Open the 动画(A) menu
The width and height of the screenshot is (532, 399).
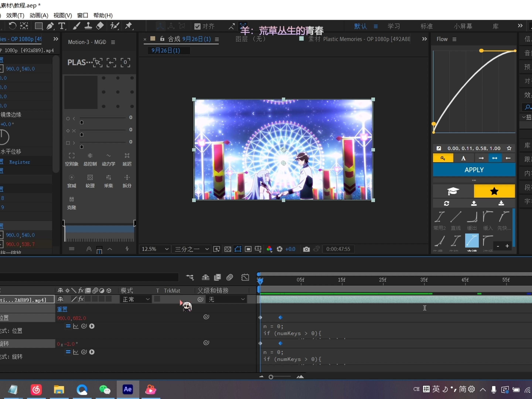tap(39, 15)
